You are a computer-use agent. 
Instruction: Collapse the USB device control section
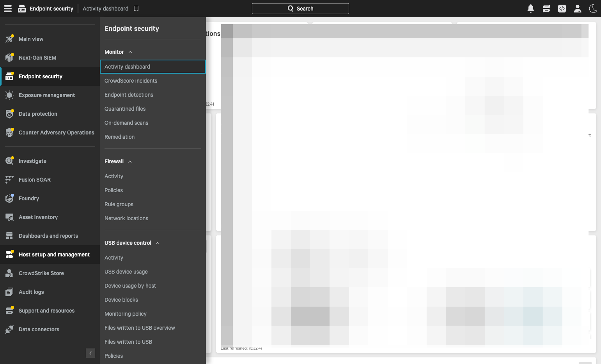click(x=158, y=243)
